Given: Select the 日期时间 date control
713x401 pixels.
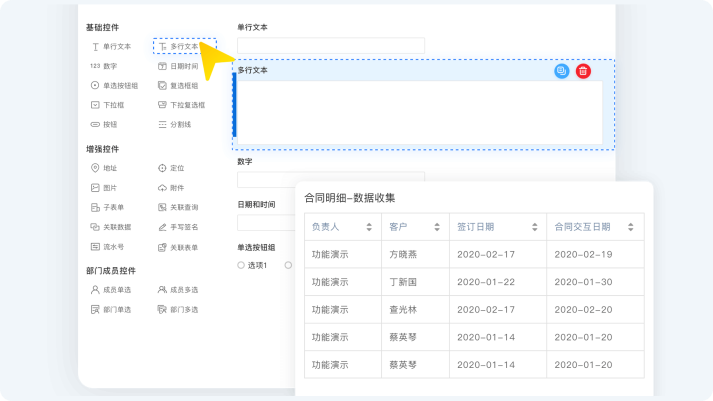Looking at the screenshot, I should 178,66.
